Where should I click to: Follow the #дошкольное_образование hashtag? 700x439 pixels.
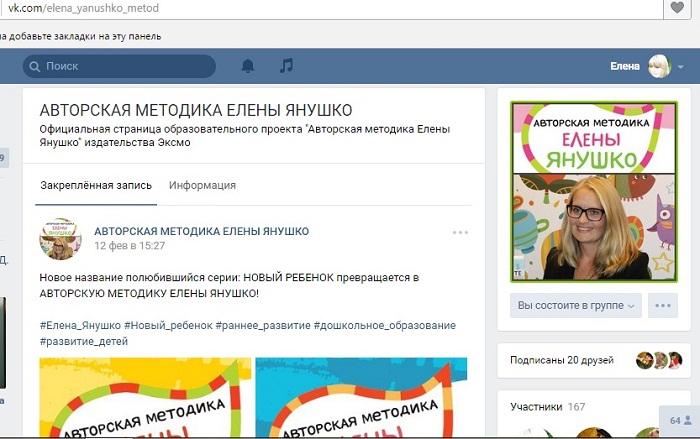pyautogui.click(x=385, y=325)
